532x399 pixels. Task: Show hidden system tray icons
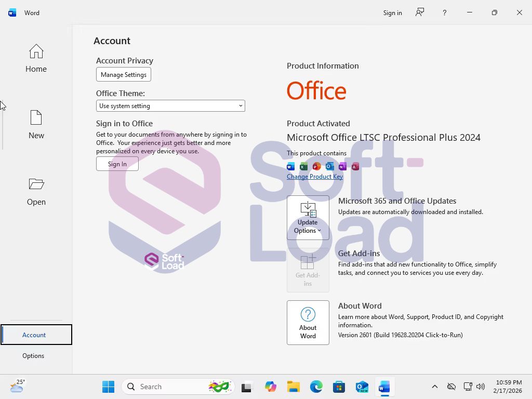(435, 387)
